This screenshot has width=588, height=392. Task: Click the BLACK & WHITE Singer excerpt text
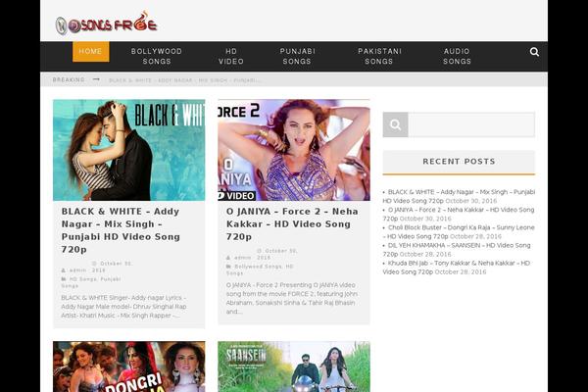coord(123,307)
